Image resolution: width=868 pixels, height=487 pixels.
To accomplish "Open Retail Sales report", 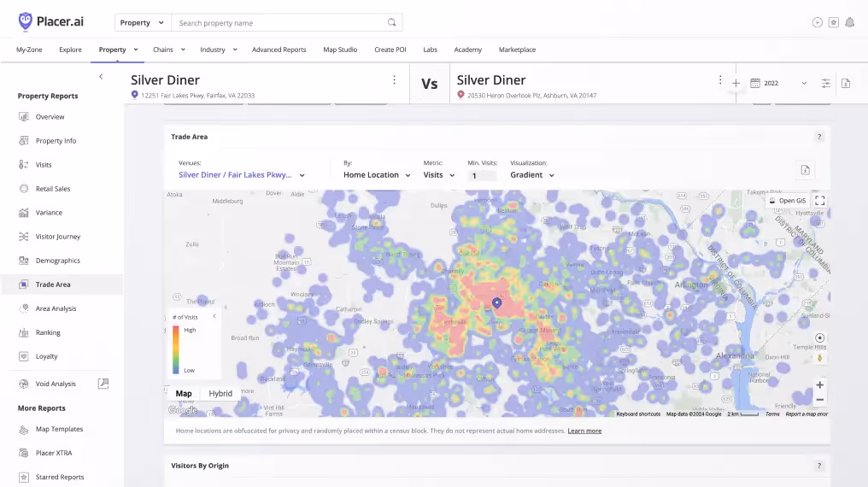I will [x=53, y=189].
